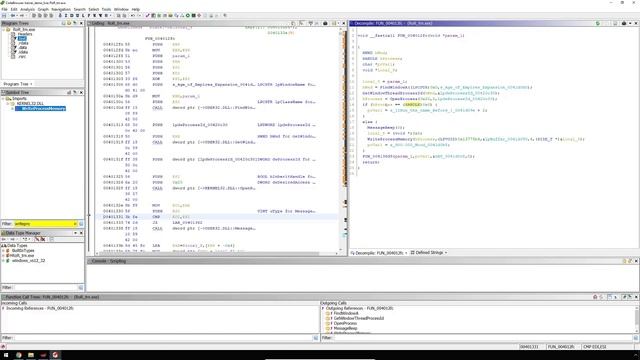The height and width of the screenshot is (360, 640).
Task: Click LAB_00401362 jump target in Listing
Action: coord(187,222)
